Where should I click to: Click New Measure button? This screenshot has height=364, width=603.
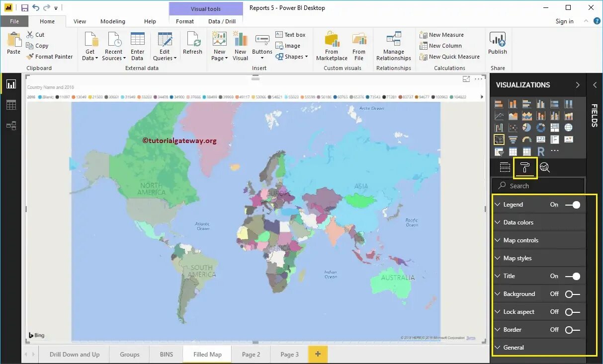pos(441,35)
